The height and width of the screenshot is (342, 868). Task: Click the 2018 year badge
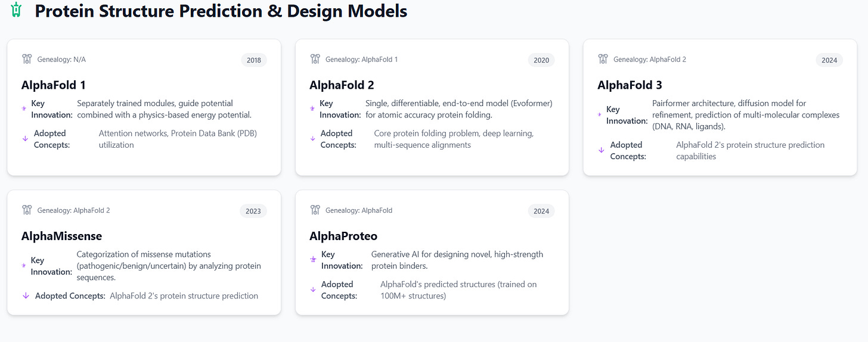pyautogui.click(x=253, y=60)
